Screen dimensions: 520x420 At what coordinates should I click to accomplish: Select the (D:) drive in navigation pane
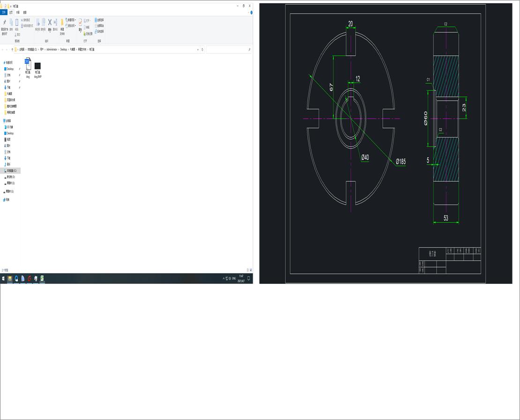[10, 177]
